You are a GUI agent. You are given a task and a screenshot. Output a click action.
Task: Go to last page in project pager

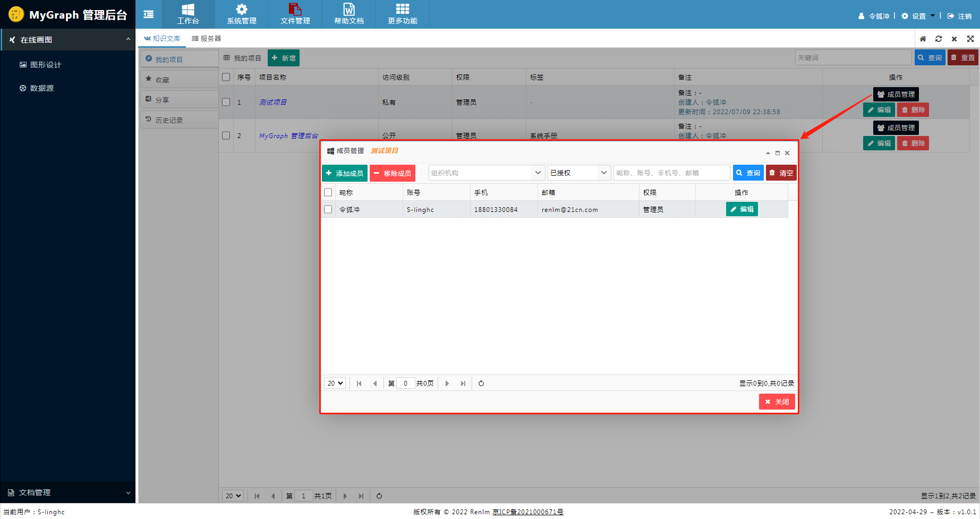click(361, 496)
